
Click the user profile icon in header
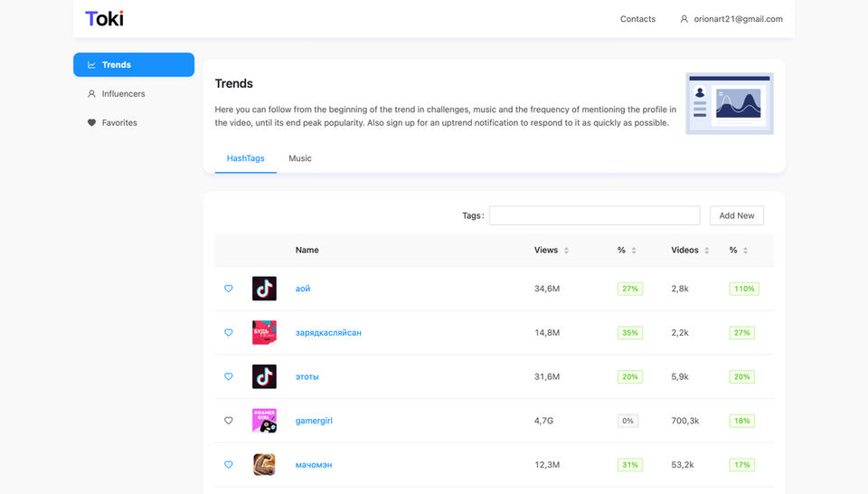684,19
